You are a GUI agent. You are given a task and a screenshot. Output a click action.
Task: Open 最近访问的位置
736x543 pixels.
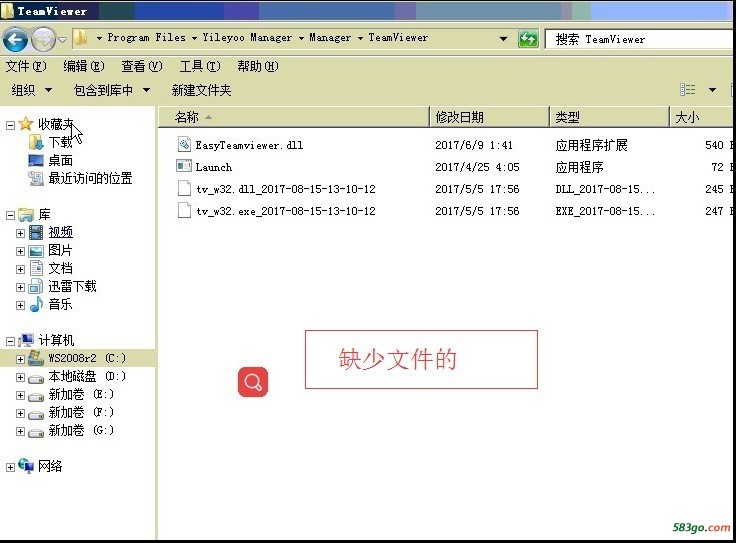[90, 178]
